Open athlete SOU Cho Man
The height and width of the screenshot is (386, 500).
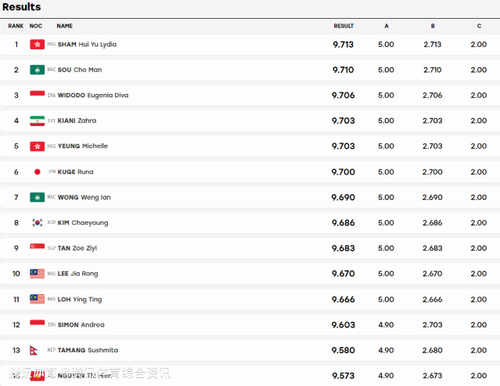pyautogui.click(x=80, y=70)
